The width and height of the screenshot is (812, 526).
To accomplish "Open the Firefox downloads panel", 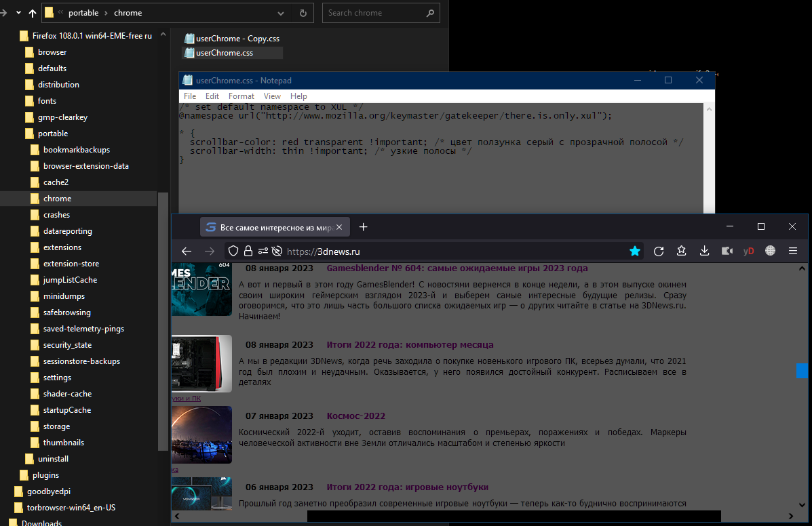I will (704, 251).
